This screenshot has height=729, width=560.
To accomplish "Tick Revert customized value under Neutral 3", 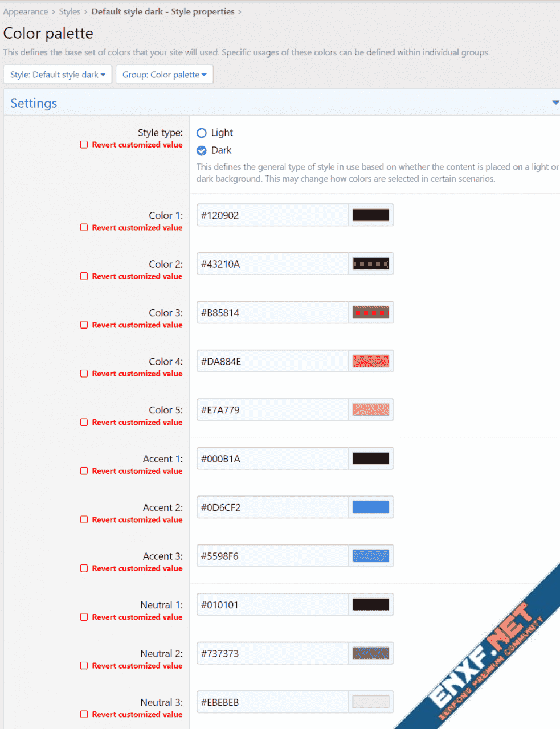I will coord(84,715).
